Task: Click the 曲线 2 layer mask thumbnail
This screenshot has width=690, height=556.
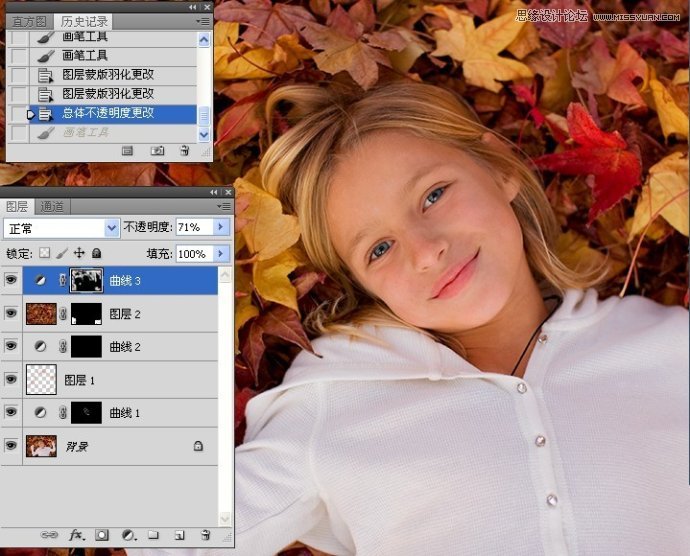Action: [x=89, y=347]
